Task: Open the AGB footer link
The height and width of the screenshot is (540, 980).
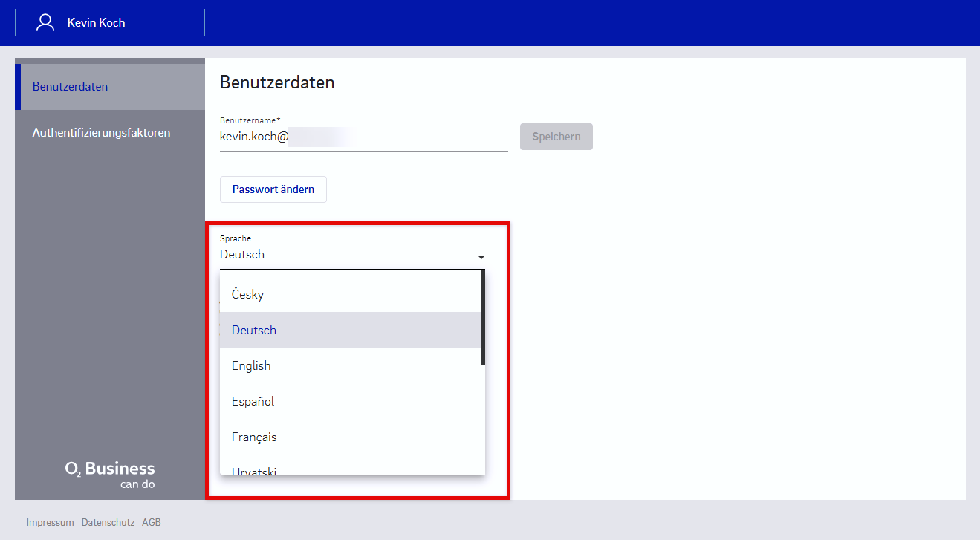Action: [151, 522]
